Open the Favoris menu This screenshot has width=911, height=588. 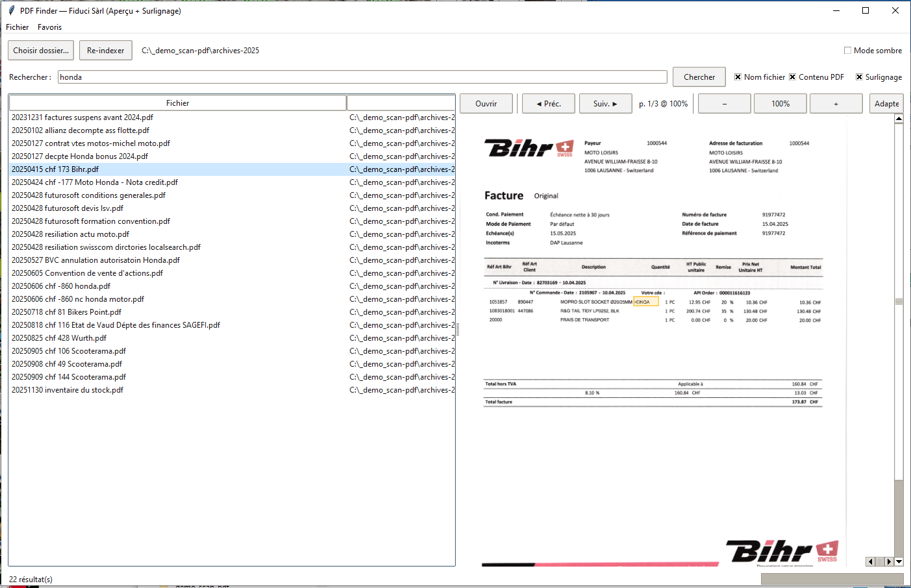pos(49,27)
